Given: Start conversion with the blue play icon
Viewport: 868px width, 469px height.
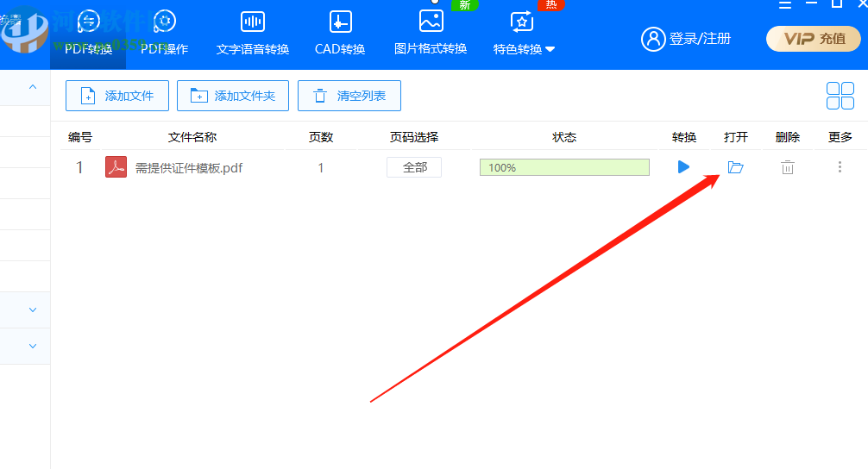Looking at the screenshot, I should click(683, 167).
